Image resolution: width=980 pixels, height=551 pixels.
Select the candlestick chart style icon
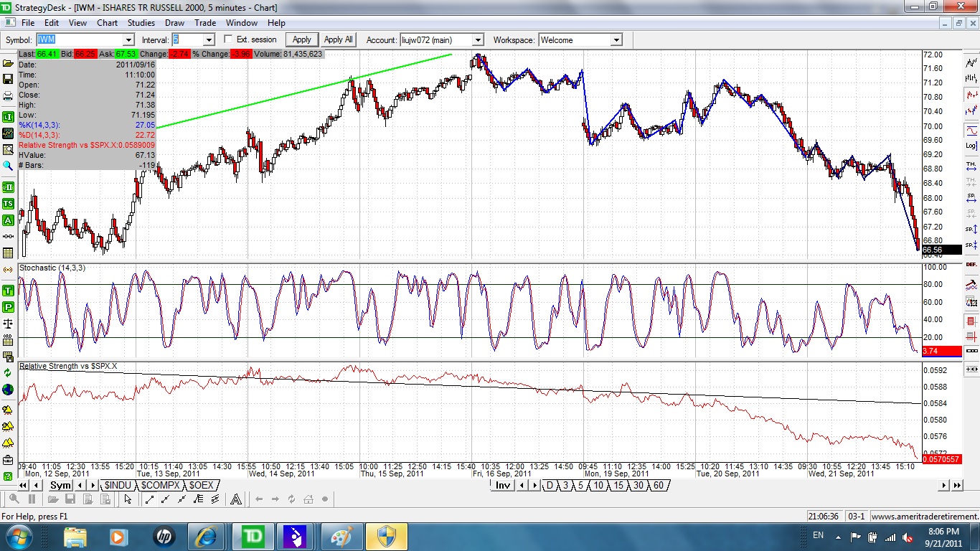971,94
